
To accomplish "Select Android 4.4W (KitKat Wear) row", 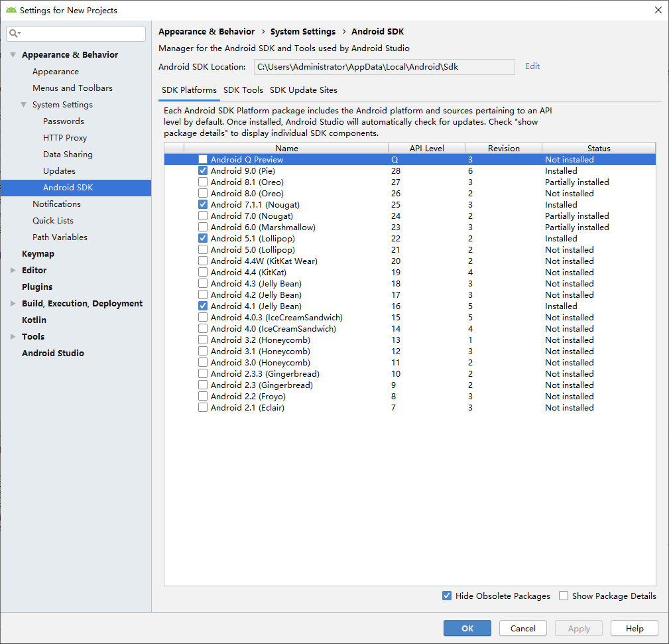I will click(x=410, y=261).
